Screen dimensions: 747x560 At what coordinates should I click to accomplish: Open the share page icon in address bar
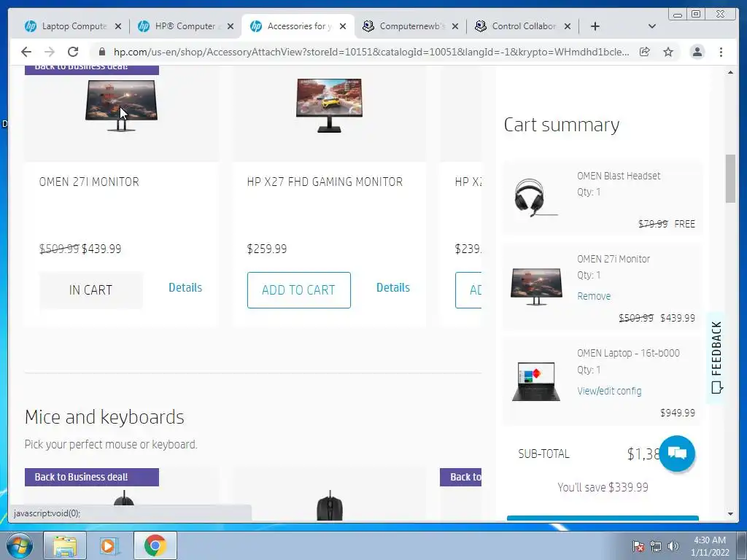coord(645,52)
